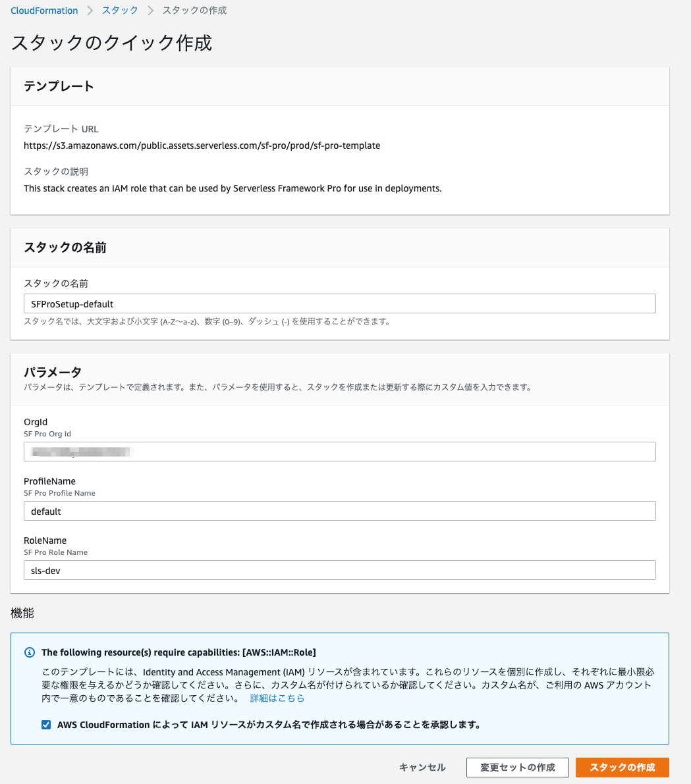
Task: Click the IAM acknowledgement checkbox label text
Action: click(269, 725)
